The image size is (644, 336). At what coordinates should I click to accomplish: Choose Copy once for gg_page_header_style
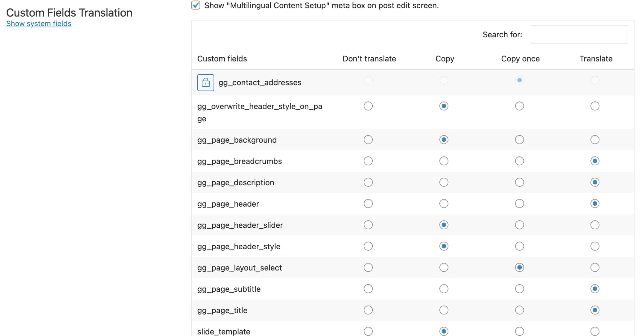tap(519, 246)
